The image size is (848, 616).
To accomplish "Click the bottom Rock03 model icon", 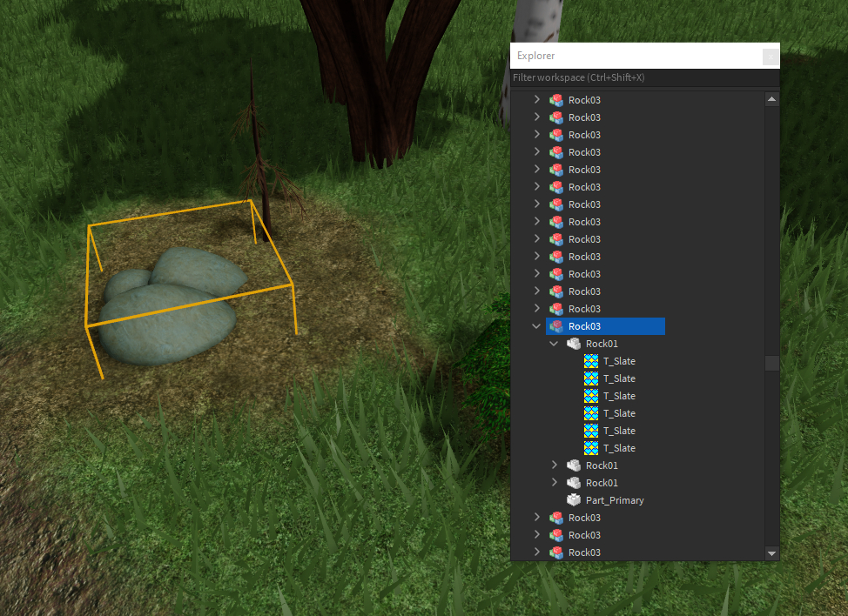I will (556, 552).
